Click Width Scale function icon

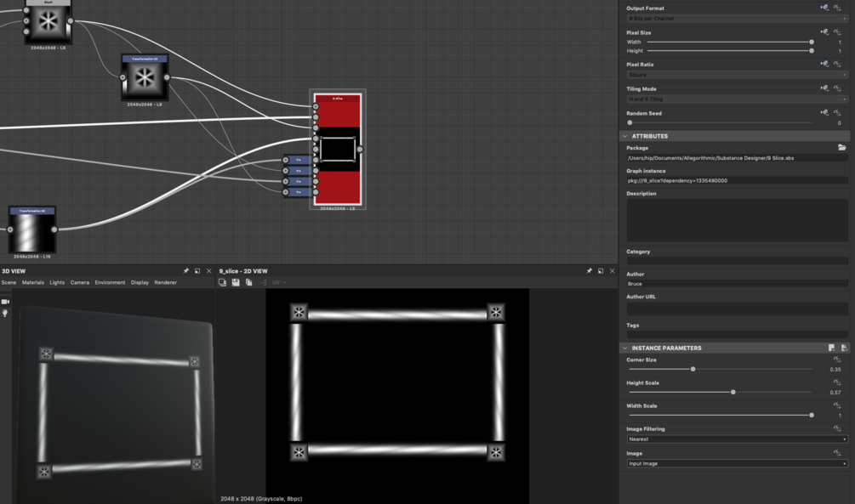(837, 405)
